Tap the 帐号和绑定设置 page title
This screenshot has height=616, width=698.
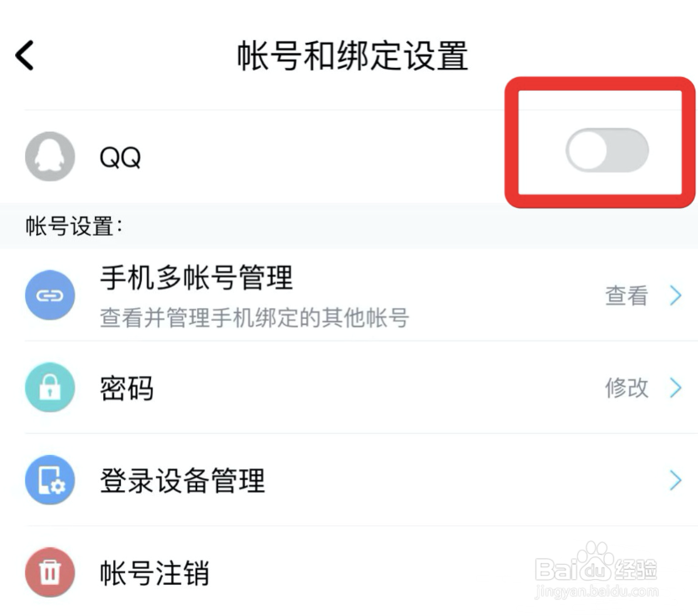click(352, 55)
